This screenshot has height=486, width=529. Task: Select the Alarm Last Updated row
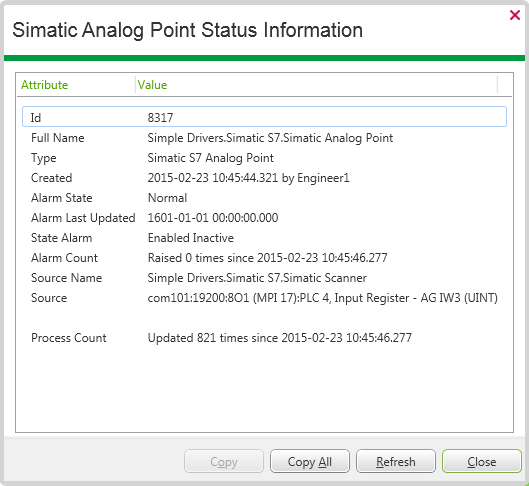[x=264, y=218]
